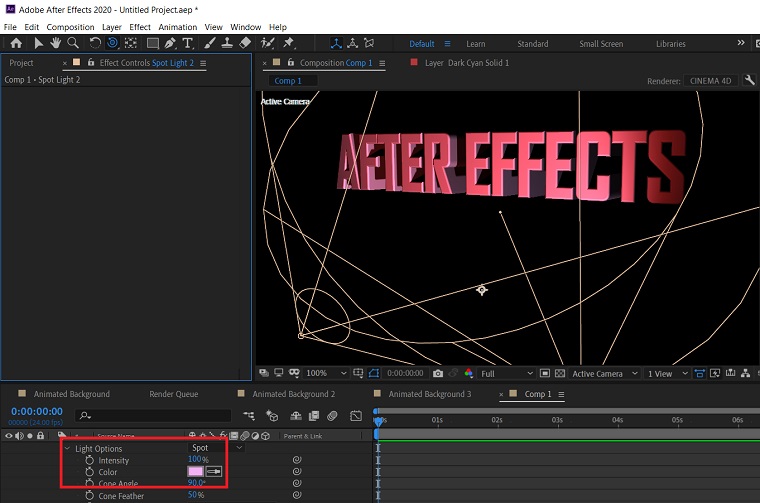Toggle the Intensity stopwatch keyframe
The image size is (760, 503).
tap(89, 460)
